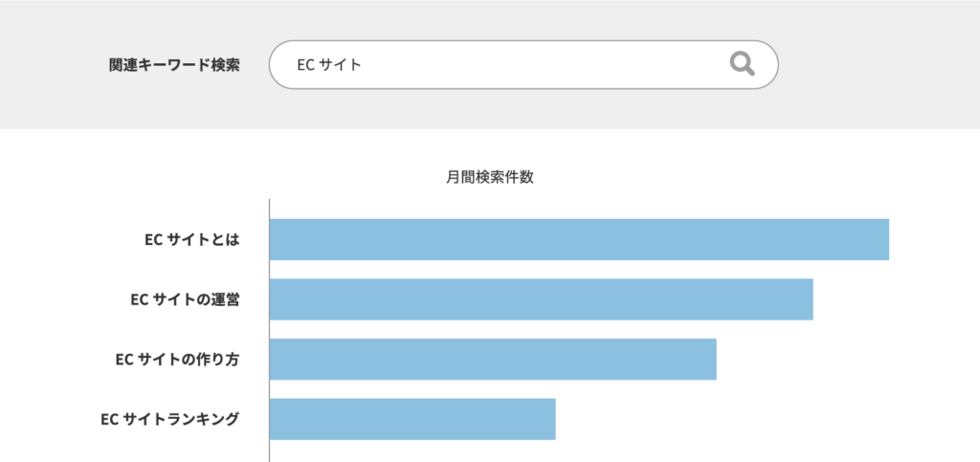This screenshot has height=462, width=980.
Task: Click the blue bar for EC サイトの作り方
Action: click(493, 360)
